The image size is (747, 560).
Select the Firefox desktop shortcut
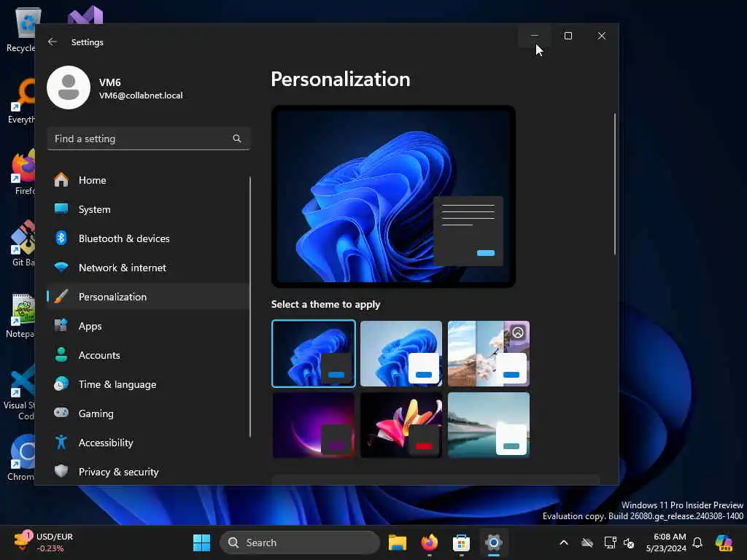[23, 172]
